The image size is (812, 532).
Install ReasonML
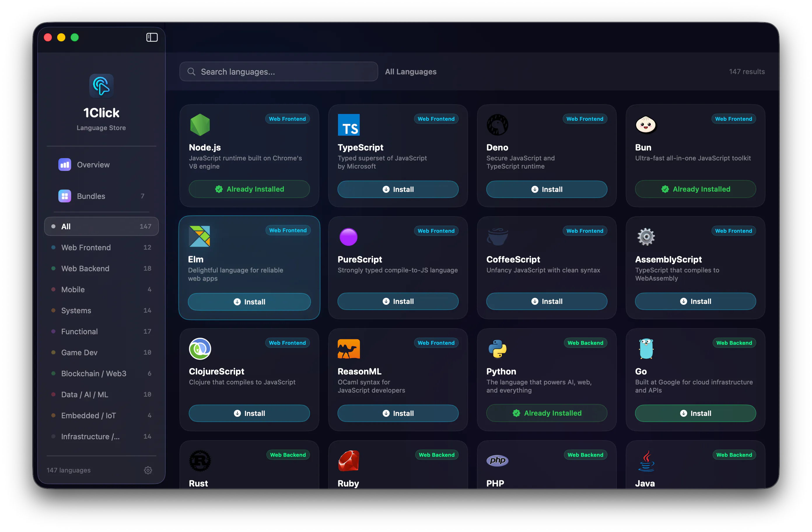[x=398, y=413]
